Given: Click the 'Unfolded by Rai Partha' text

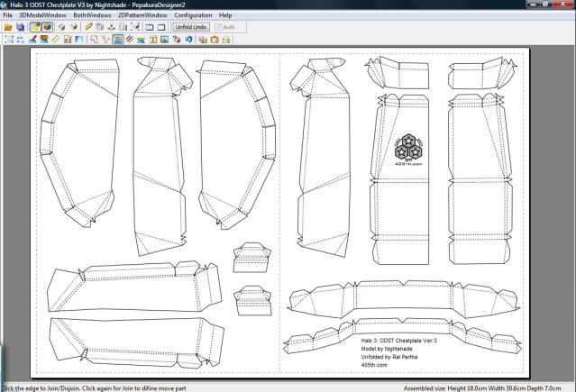Looking at the screenshot, I should (389, 357).
